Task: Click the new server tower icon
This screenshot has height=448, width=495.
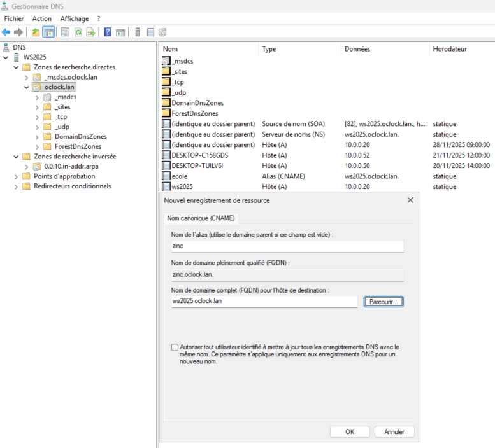Action: pos(137,32)
